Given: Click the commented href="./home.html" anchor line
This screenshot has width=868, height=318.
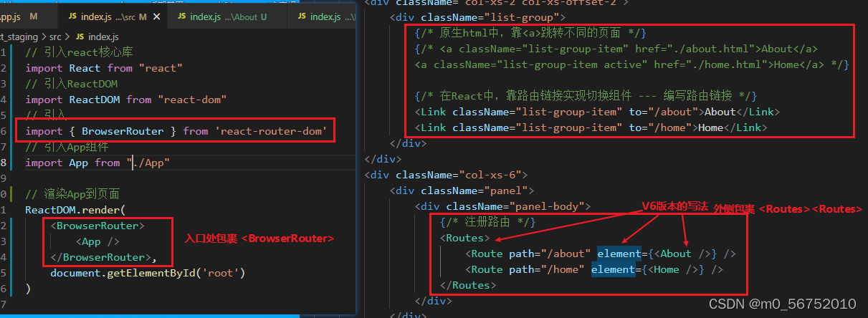Looking at the screenshot, I should click(631, 64).
